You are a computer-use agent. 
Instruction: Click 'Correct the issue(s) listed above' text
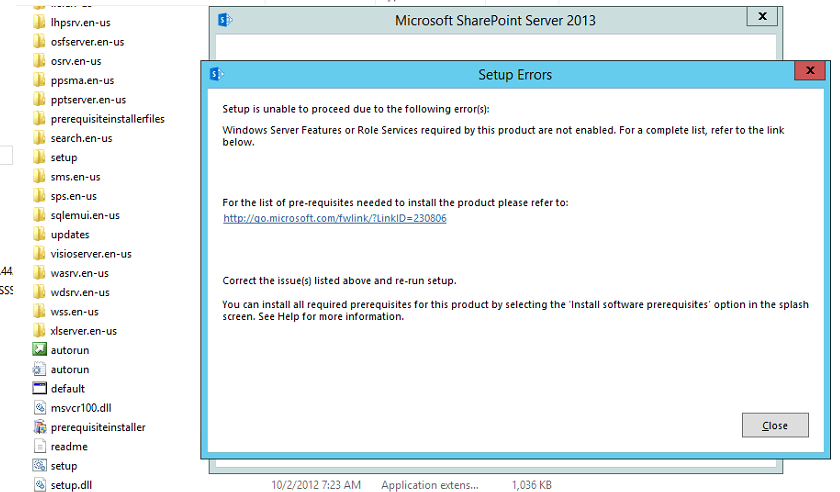coord(339,280)
